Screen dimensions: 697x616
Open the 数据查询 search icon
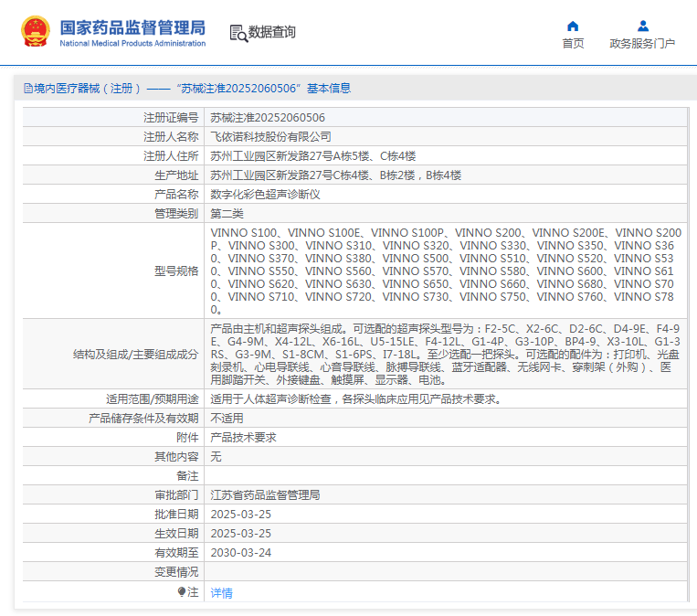[x=238, y=33]
